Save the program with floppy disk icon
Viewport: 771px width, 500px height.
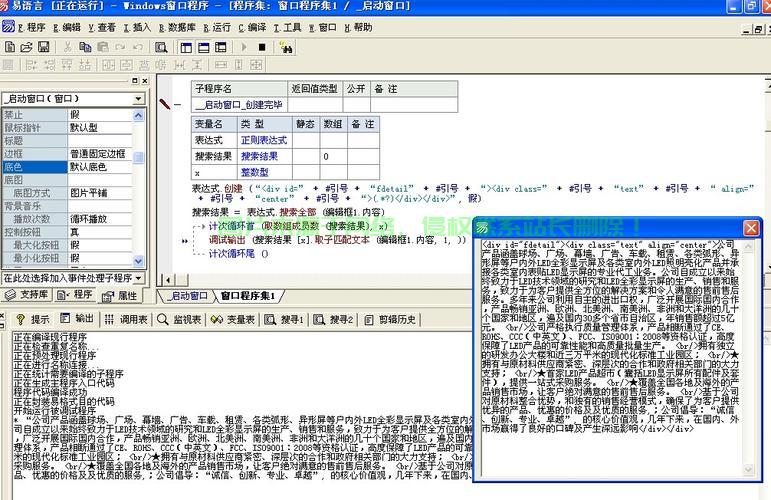point(45,47)
